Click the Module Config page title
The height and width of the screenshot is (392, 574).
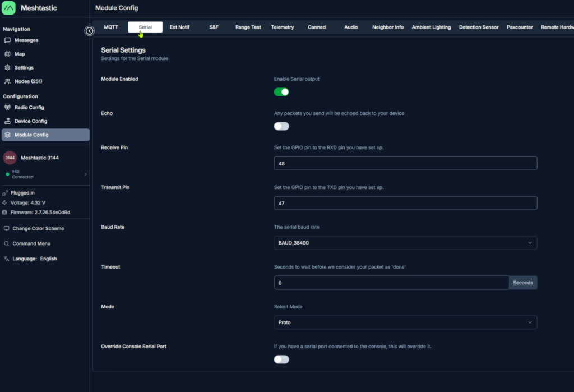click(117, 8)
